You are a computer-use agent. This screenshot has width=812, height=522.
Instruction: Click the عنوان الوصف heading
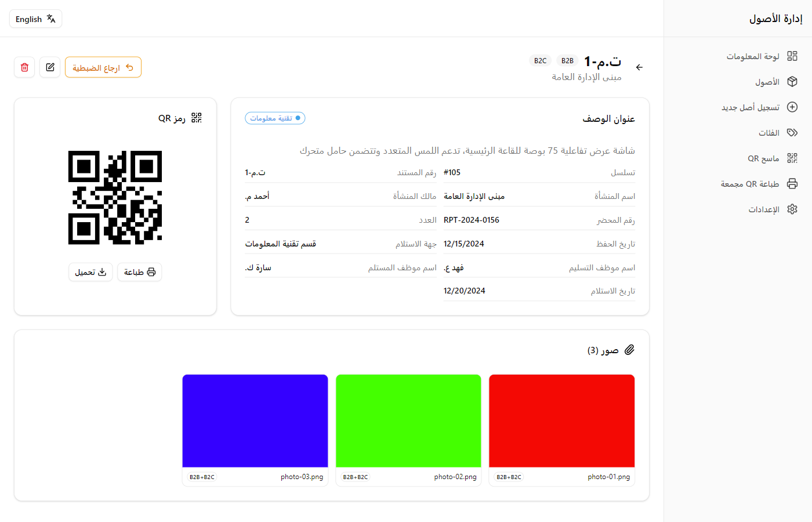click(608, 119)
